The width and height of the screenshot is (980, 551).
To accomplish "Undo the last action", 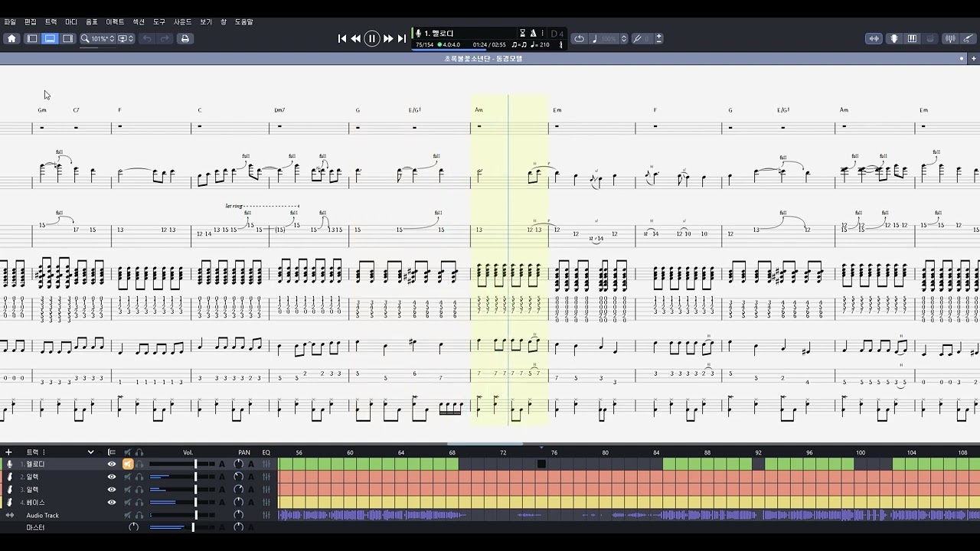I will point(146,38).
